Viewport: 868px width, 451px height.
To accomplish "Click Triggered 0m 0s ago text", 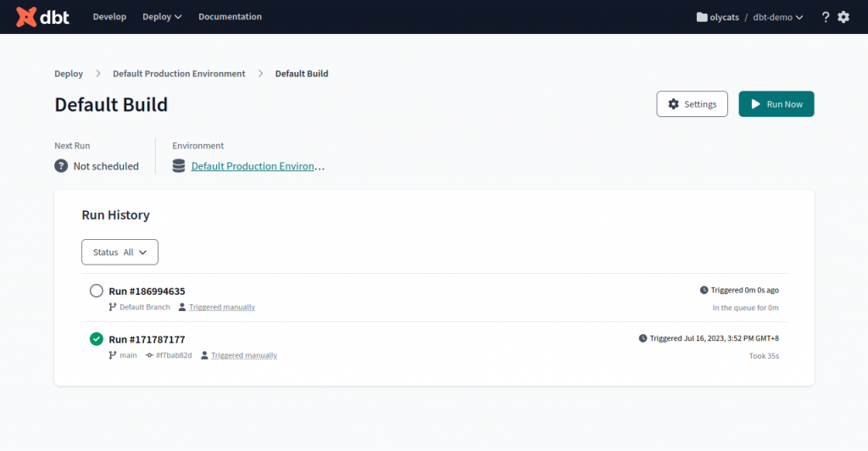I will [744, 290].
